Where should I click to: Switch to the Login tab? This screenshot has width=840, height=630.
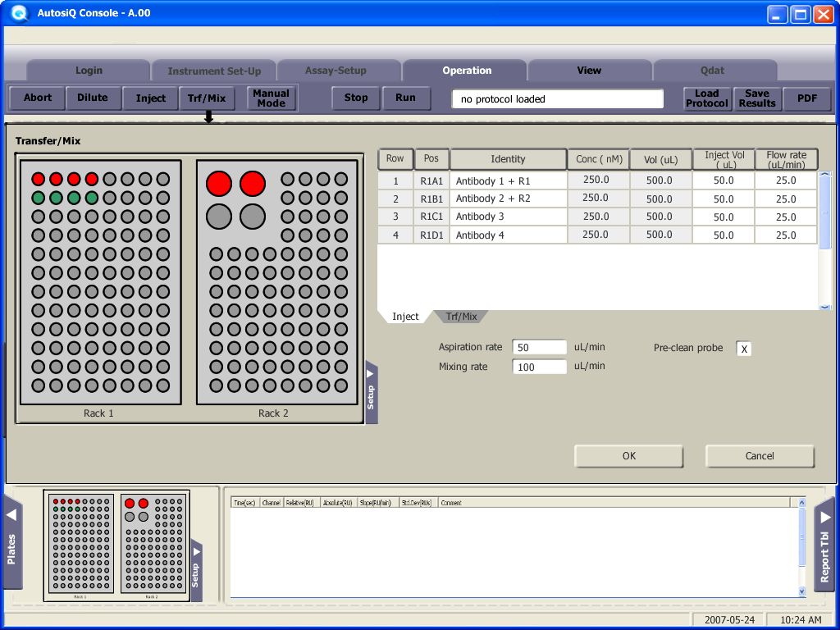89,71
